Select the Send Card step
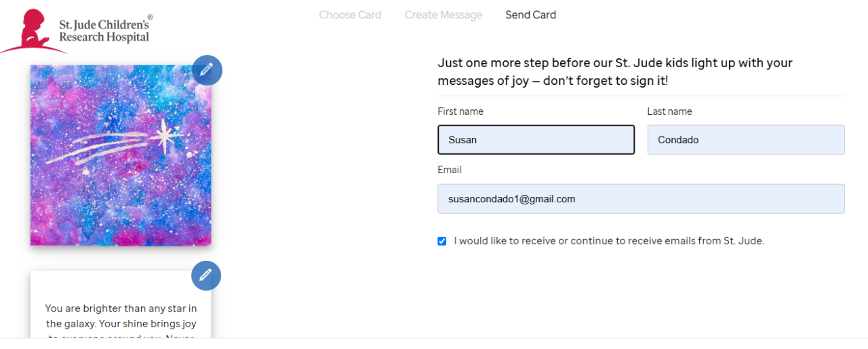 530,15
